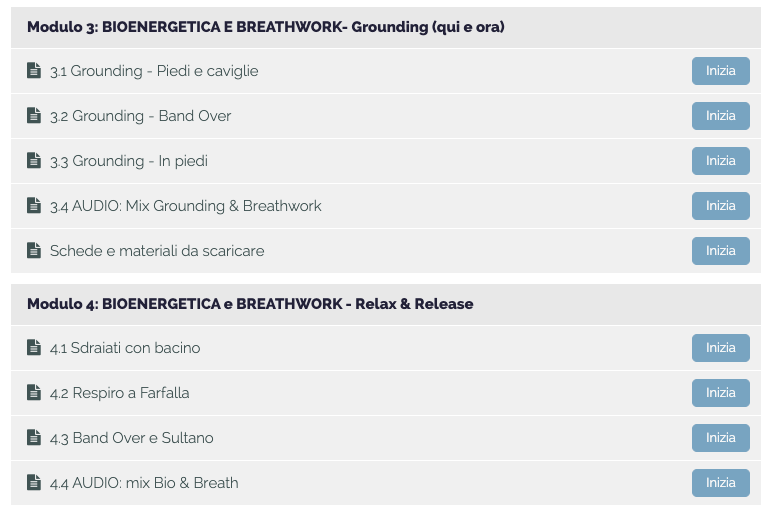Click icon beside Schede e materiali da scaricare

click(33, 250)
